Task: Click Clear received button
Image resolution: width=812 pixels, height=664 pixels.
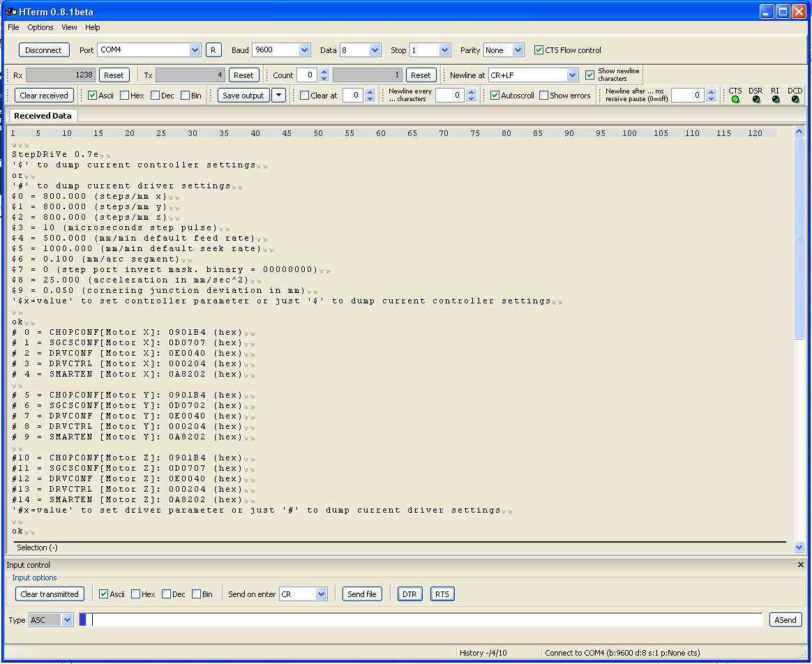Action: click(44, 96)
